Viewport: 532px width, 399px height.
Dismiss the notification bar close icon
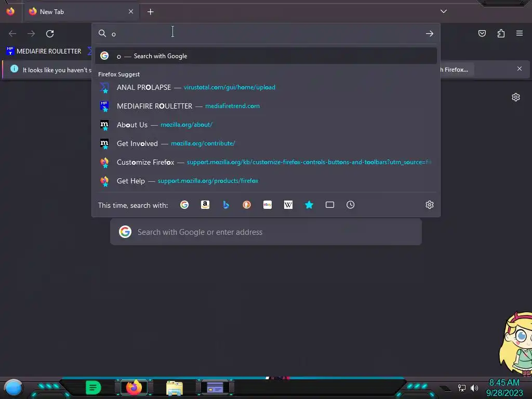[520, 69]
